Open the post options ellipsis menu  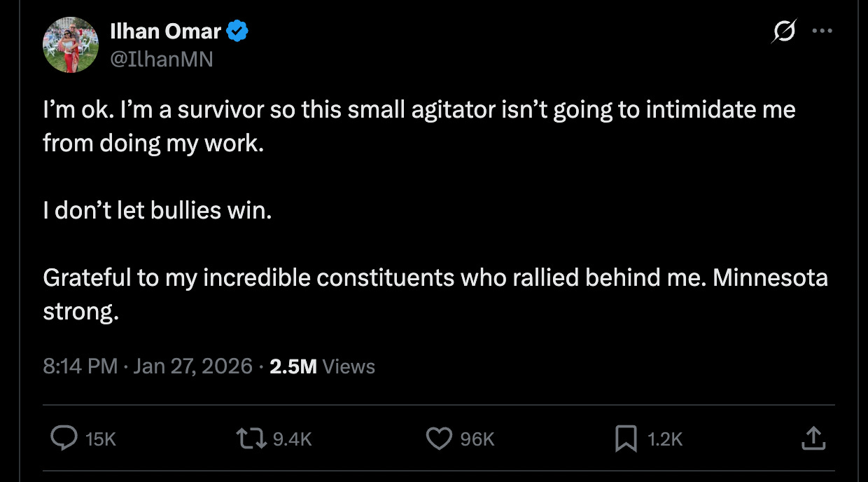tap(823, 31)
